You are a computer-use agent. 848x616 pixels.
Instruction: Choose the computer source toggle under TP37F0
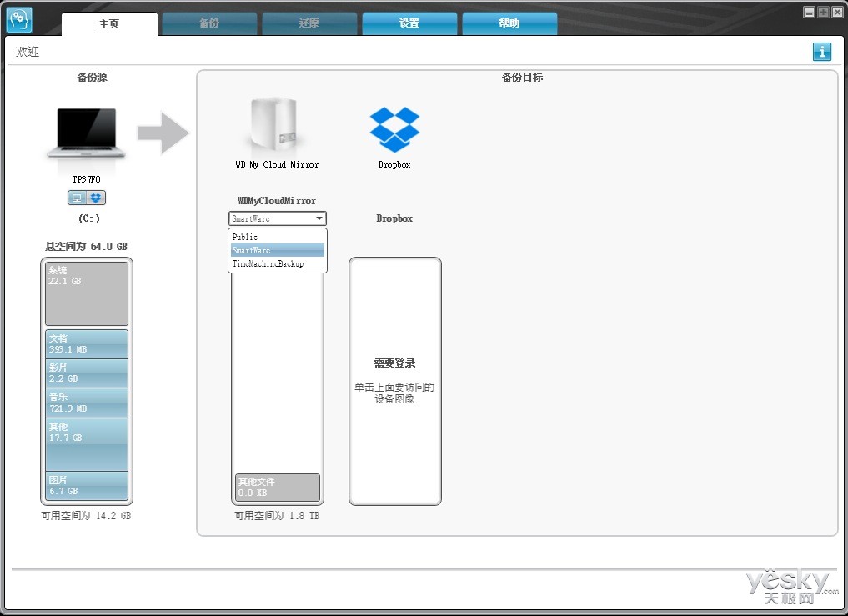point(78,198)
